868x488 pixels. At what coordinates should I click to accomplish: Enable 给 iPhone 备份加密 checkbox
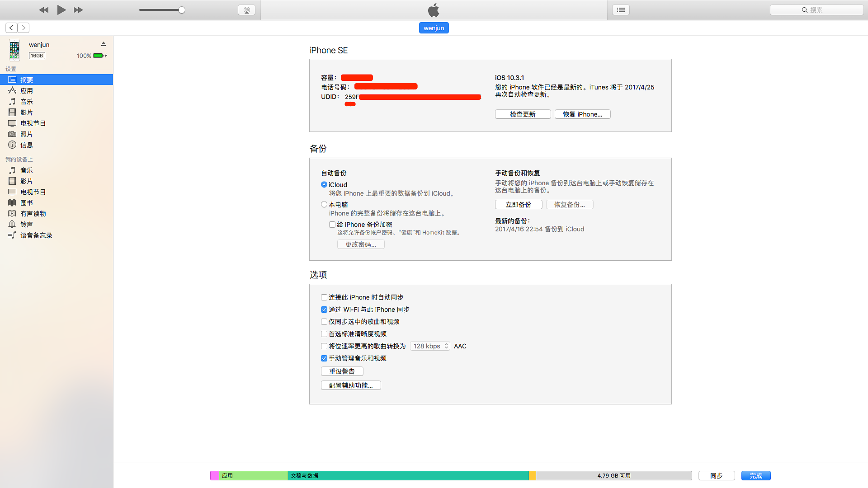point(332,225)
